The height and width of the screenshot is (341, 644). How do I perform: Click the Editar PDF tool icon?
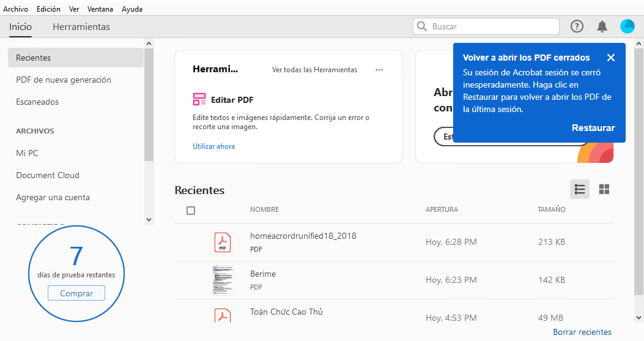(200, 100)
